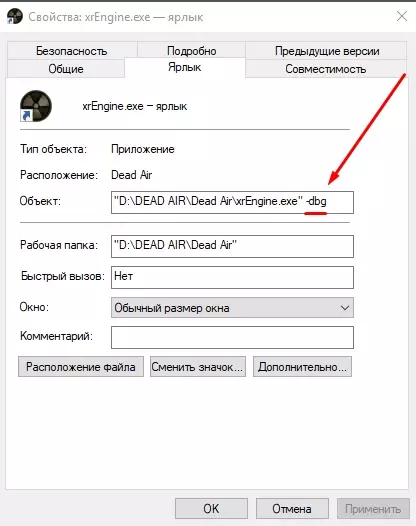The height and width of the screenshot is (526, 416).
Task: Click the Отмена button
Action: 292,509
